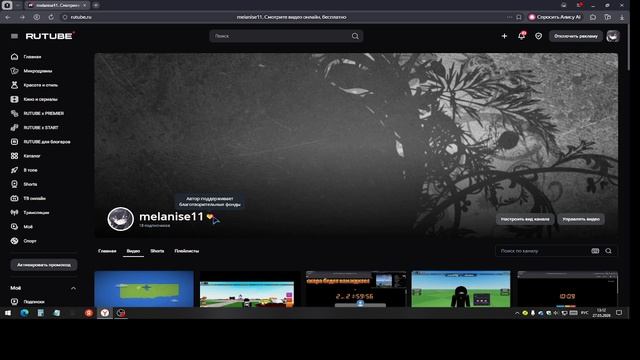Click Активировать промокод button
Image resolution: width=640 pixels, height=360 pixels.
pyautogui.click(x=44, y=265)
